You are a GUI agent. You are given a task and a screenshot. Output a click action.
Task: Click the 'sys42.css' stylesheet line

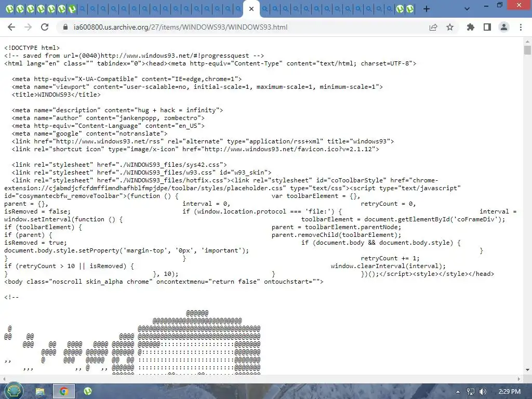pyautogui.click(x=119, y=165)
